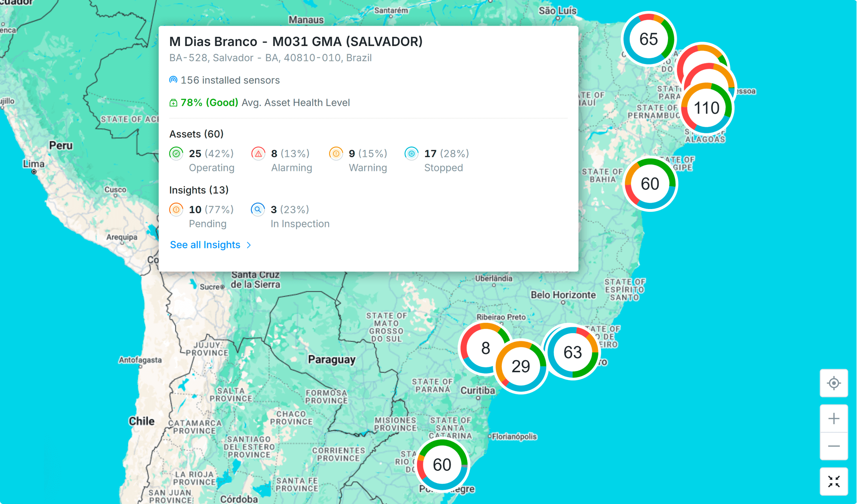
Task: Click the asset health level icon
Action: point(173,103)
